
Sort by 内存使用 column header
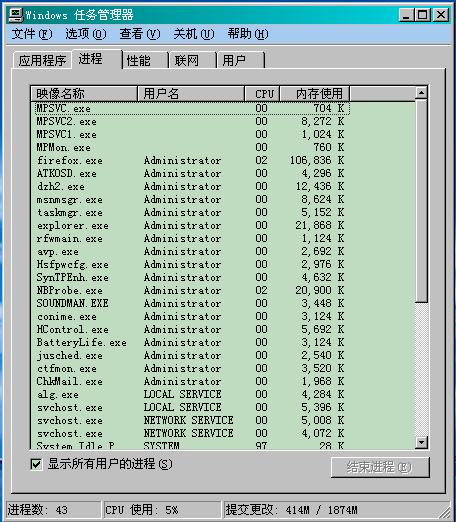(x=314, y=93)
